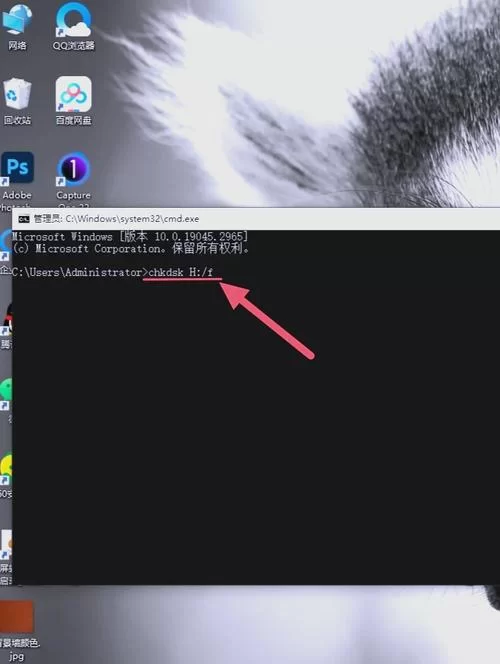Click the 百度网盘 label under its icon

tap(74, 121)
